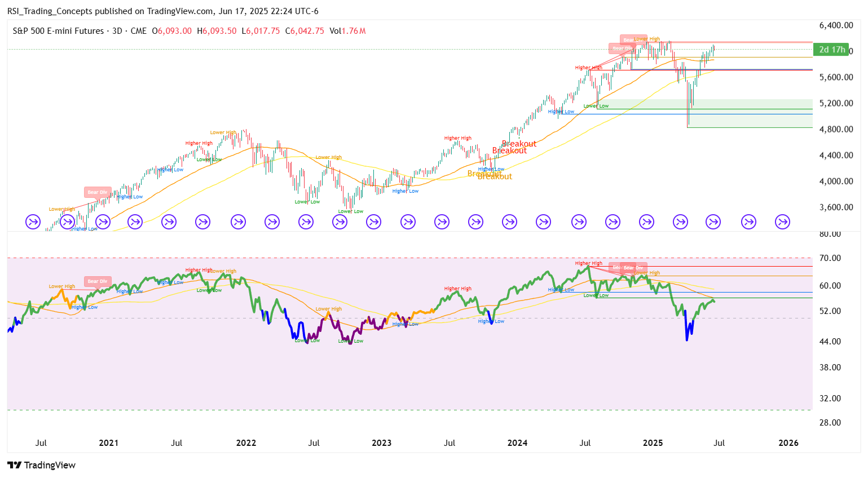
Task: Click the high value 'H6,093.50'
Action: tap(217, 31)
